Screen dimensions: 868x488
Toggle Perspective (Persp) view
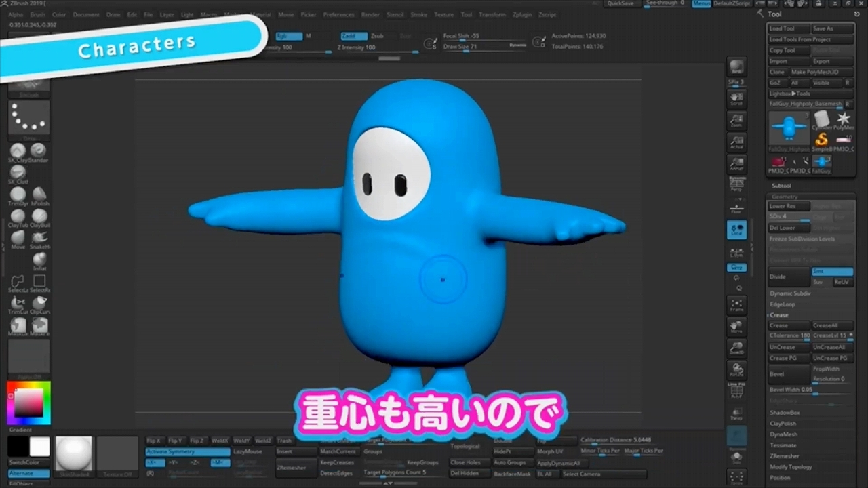[736, 184]
